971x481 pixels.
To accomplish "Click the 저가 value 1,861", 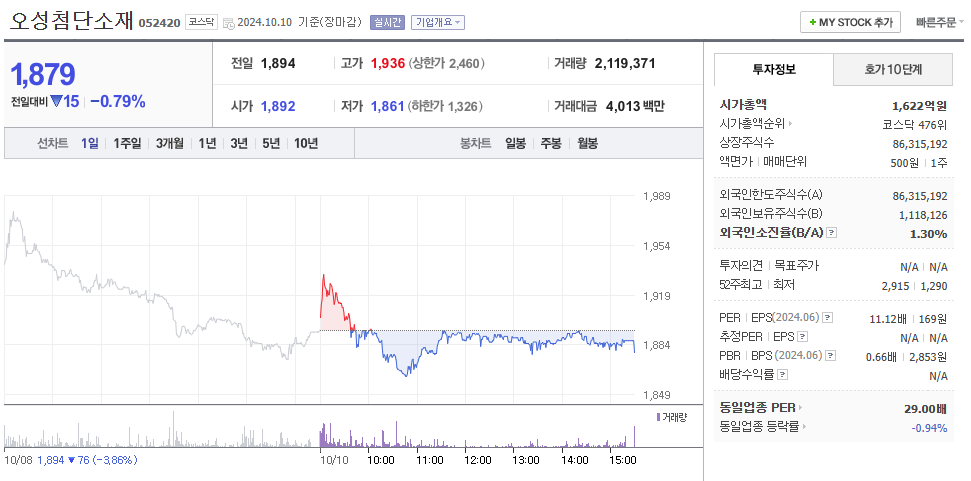I will pos(388,106).
